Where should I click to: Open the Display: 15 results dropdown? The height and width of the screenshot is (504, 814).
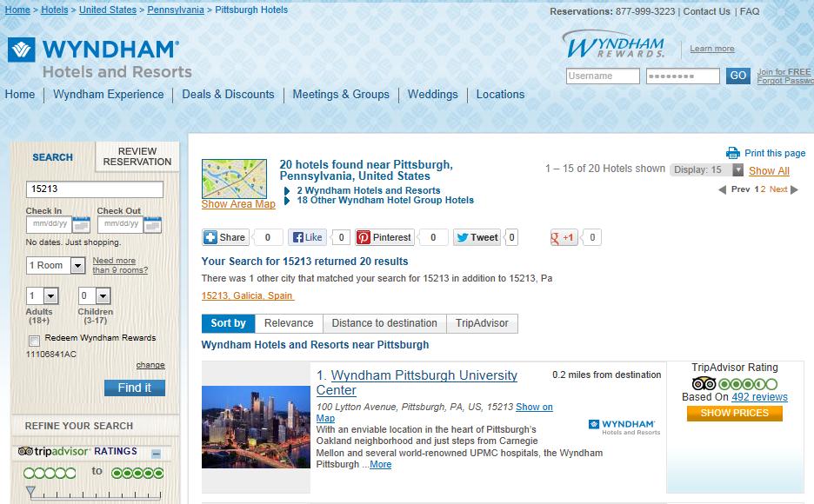click(737, 169)
